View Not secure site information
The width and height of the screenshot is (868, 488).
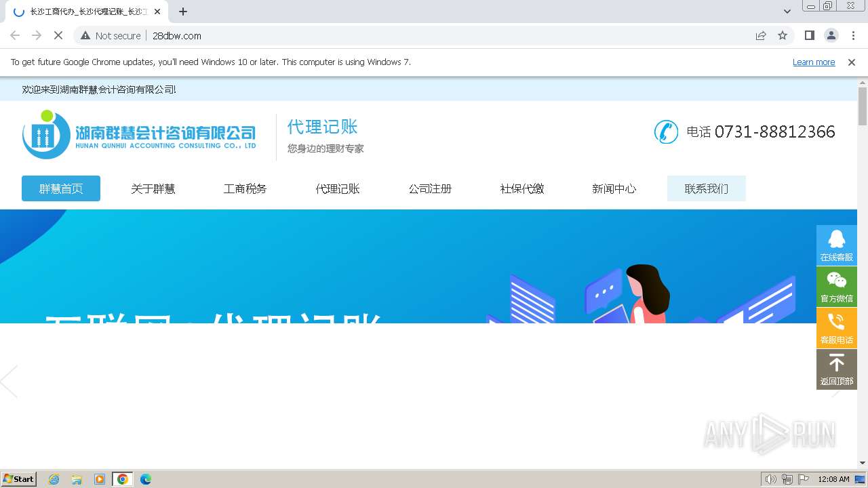click(x=111, y=35)
